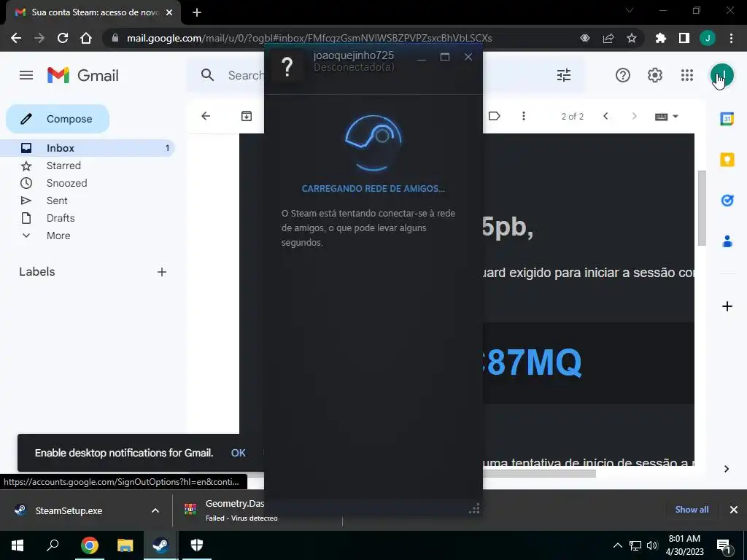Open Chrome tab search dropdown
This screenshot has width=747, height=560.
630,10
